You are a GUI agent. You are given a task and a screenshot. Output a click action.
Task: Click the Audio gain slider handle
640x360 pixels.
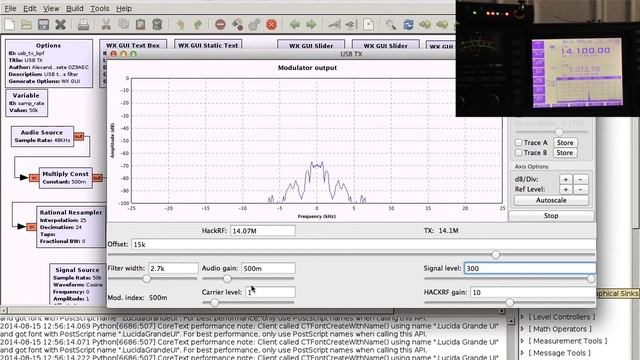pos(227,279)
